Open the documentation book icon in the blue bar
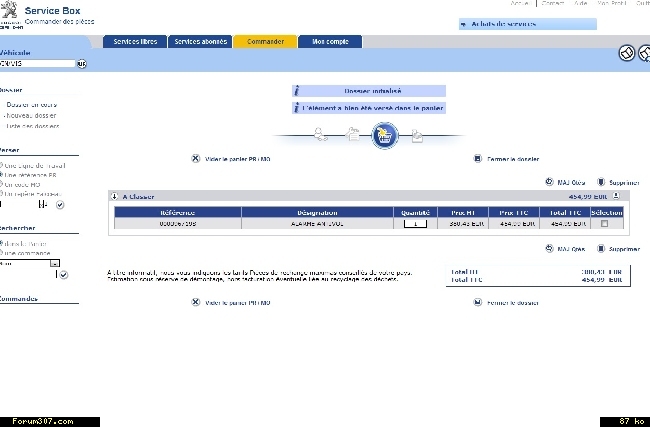This screenshot has width=650, height=427. click(x=627, y=53)
